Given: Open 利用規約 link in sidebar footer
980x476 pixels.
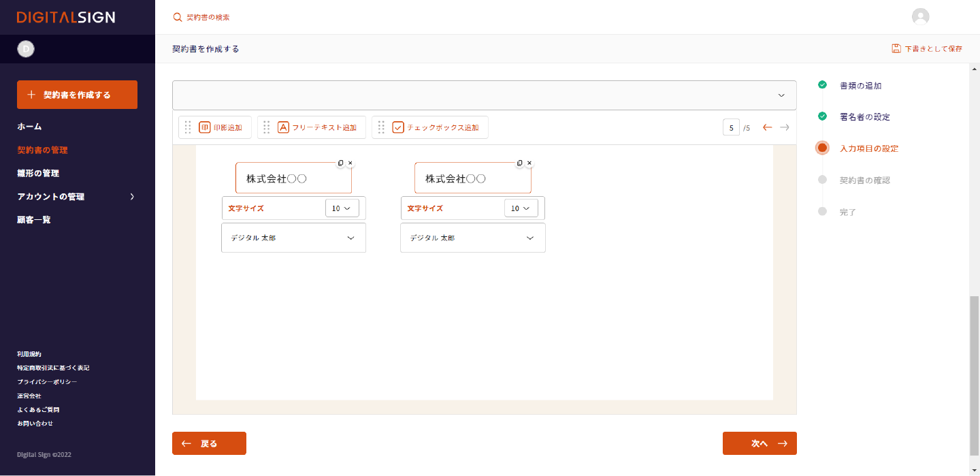Looking at the screenshot, I should [x=29, y=354].
